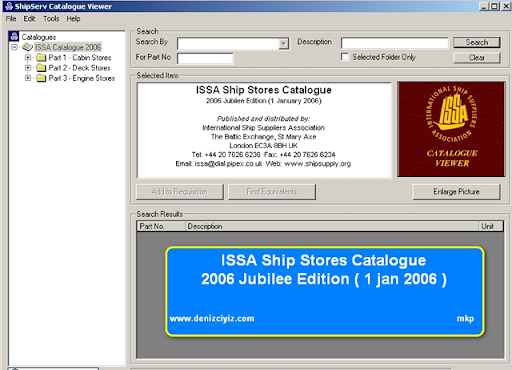Click the Search button
This screenshot has width=512, height=370.
point(477,42)
